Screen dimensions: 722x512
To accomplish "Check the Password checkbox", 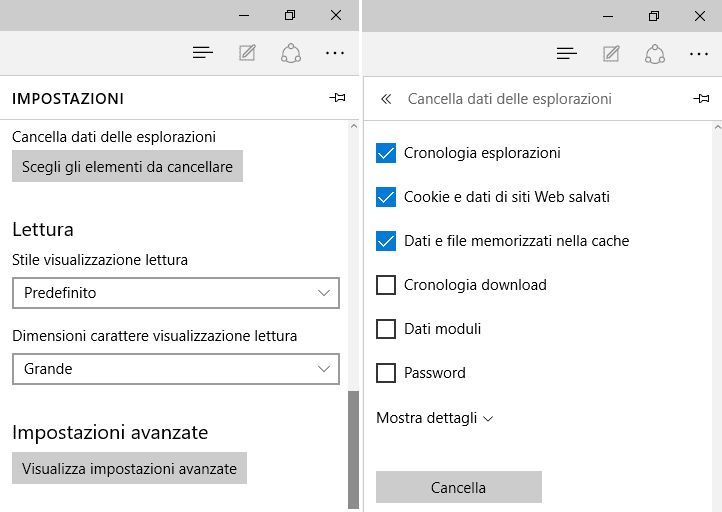I will tap(386, 373).
